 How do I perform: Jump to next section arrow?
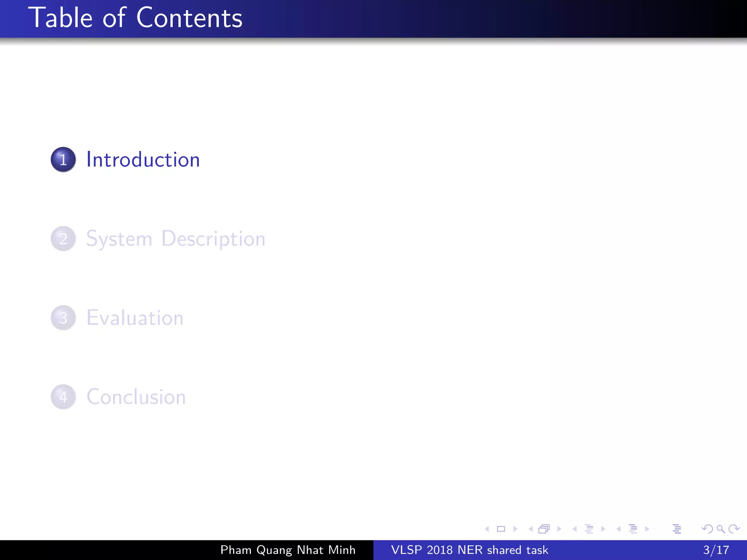tap(647, 529)
